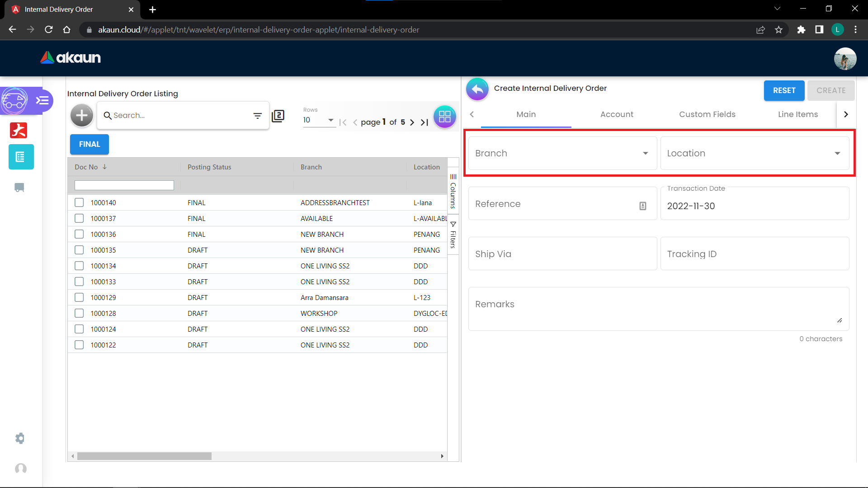Select checkbox for order 1000136
The image size is (868, 488).
pos(79,234)
